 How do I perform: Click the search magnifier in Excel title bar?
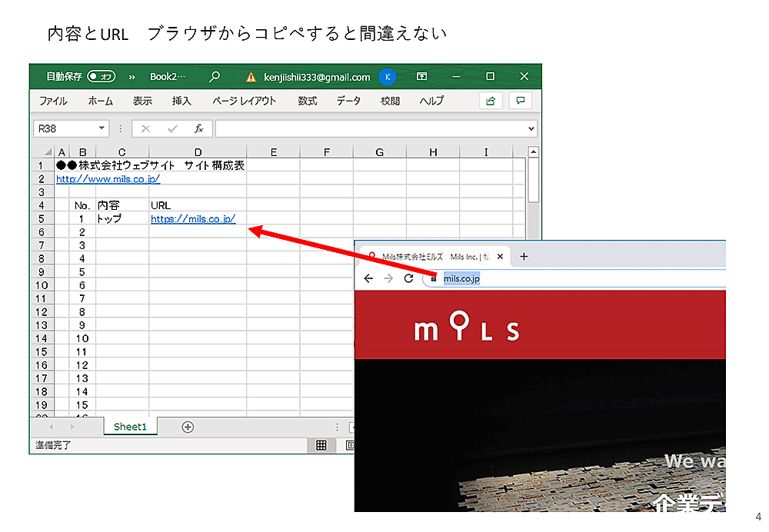point(215,77)
